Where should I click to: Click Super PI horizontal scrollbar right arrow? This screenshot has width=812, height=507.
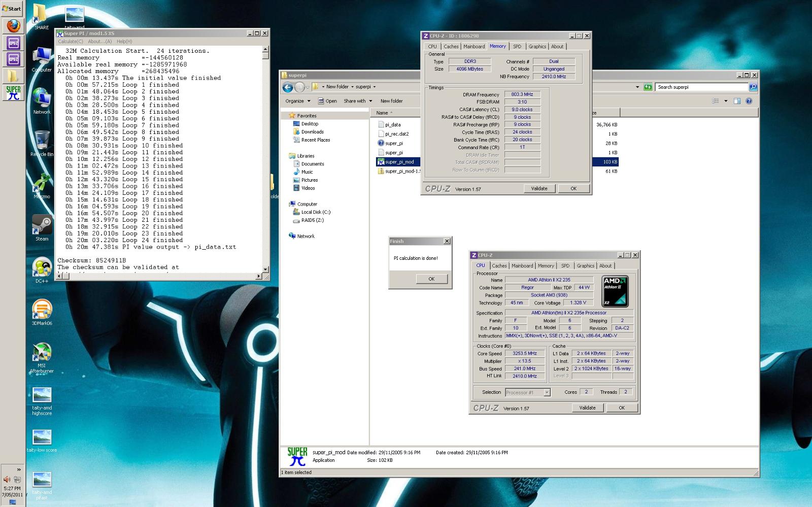(x=259, y=276)
